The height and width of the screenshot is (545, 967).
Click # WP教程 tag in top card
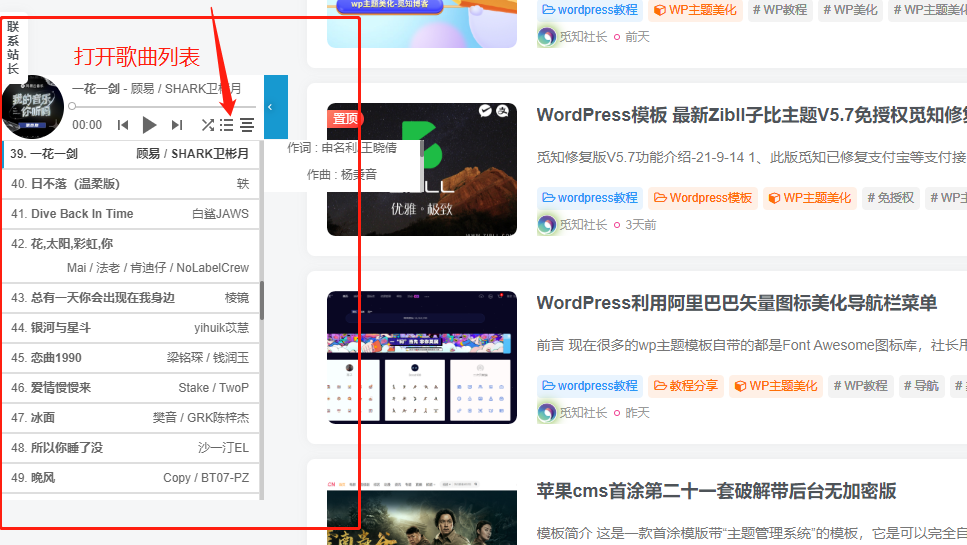point(780,10)
